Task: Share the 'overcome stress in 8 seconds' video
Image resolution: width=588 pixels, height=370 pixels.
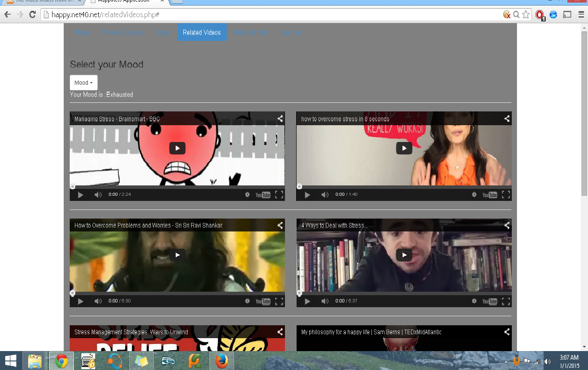Action: (507, 119)
